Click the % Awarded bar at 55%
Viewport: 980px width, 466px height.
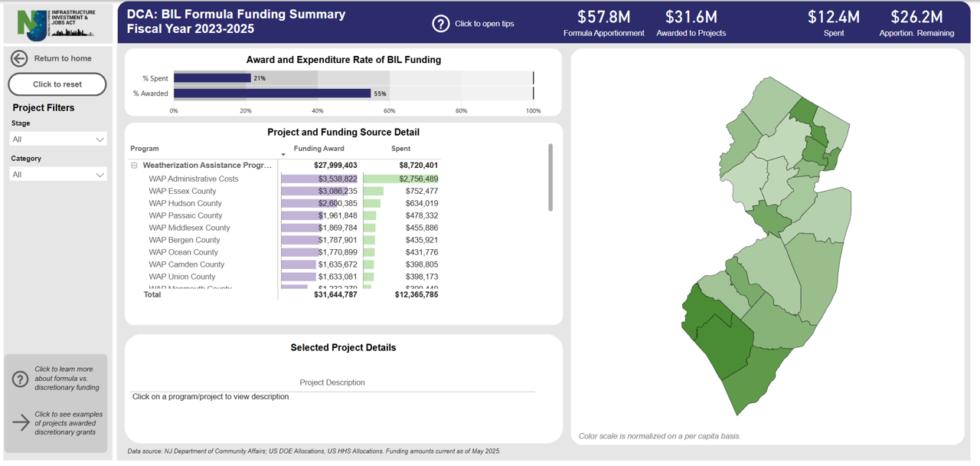[x=272, y=94]
